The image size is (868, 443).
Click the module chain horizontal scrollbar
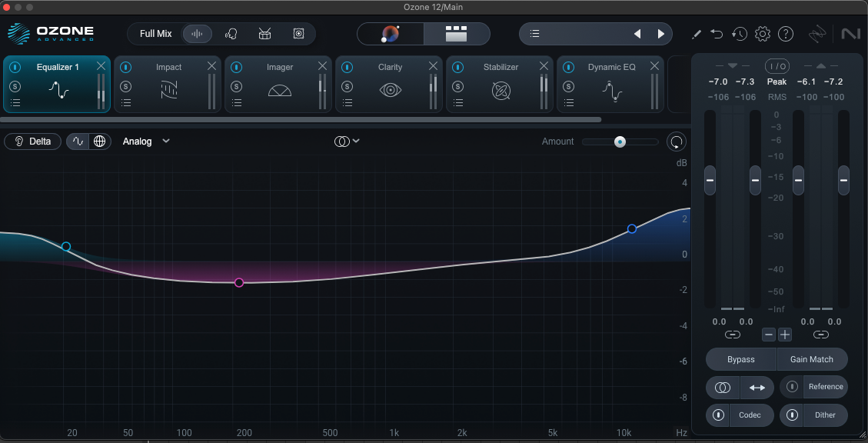point(301,120)
